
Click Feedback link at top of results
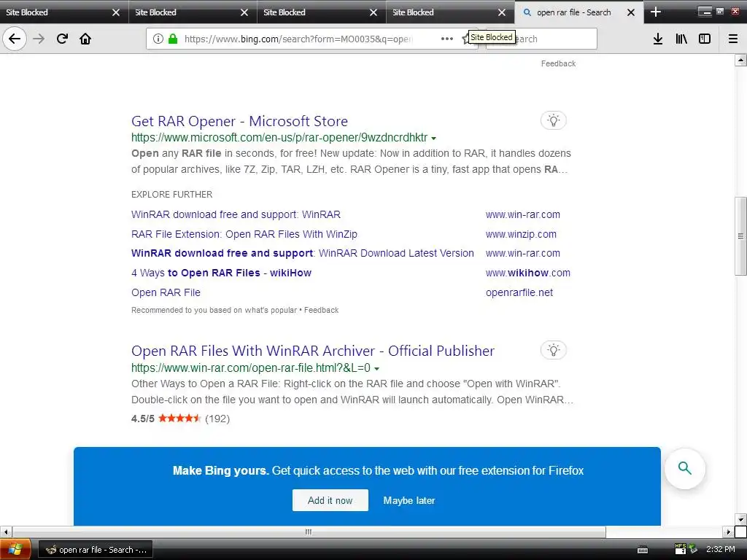(558, 63)
